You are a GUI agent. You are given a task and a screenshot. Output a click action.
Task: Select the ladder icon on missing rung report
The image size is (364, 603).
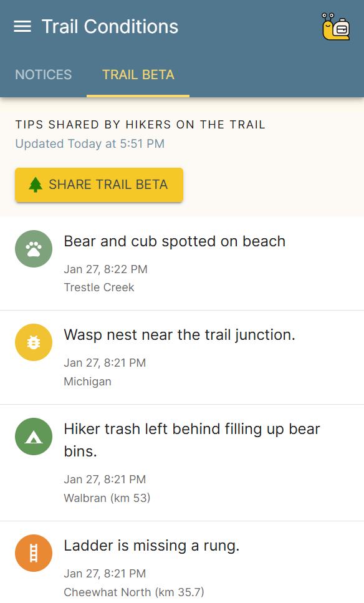click(33, 552)
